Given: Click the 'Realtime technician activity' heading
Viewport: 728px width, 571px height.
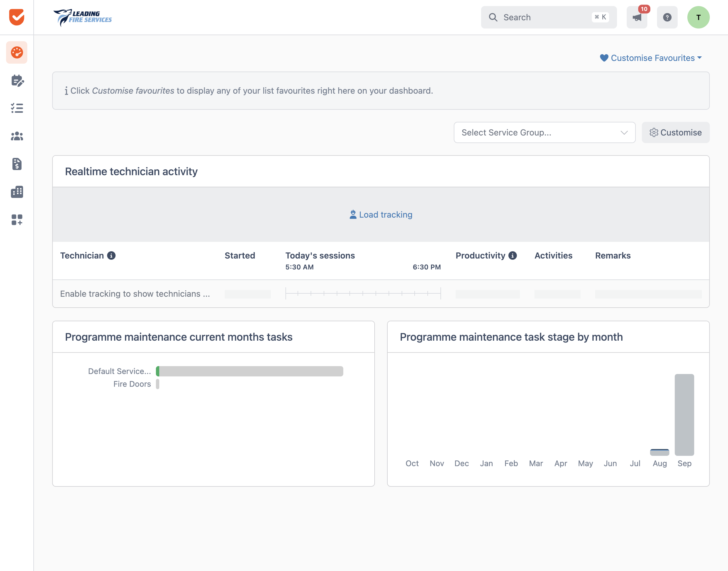Looking at the screenshot, I should (x=131, y=171).
